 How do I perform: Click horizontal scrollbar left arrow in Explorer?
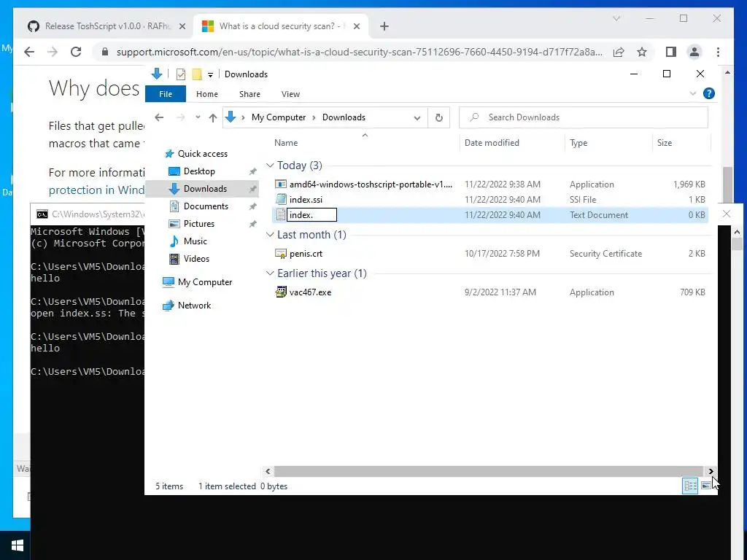(x=268, y=472)
